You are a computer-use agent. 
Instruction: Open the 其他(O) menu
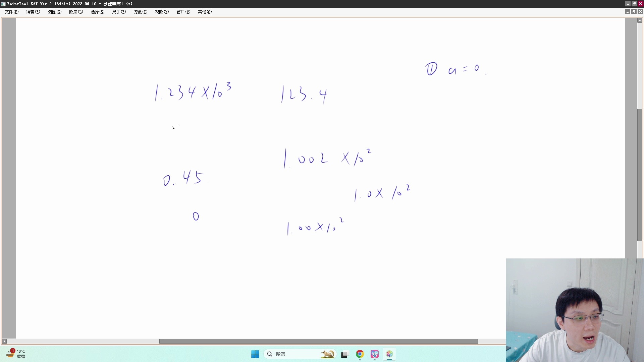pyautogui.click(x=205, y=12)
